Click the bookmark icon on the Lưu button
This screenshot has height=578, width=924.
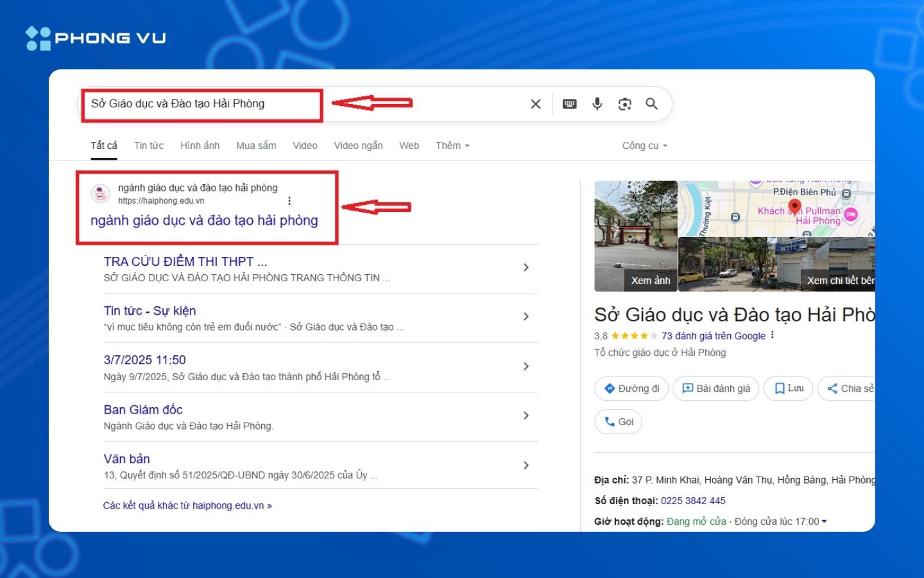coord(779,388)
